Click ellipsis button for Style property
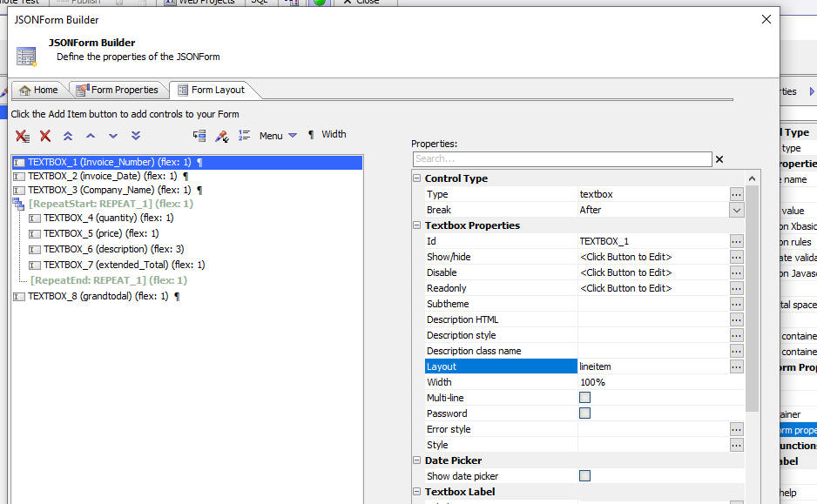This screenshot has height=504, width=817. point(736,445)
